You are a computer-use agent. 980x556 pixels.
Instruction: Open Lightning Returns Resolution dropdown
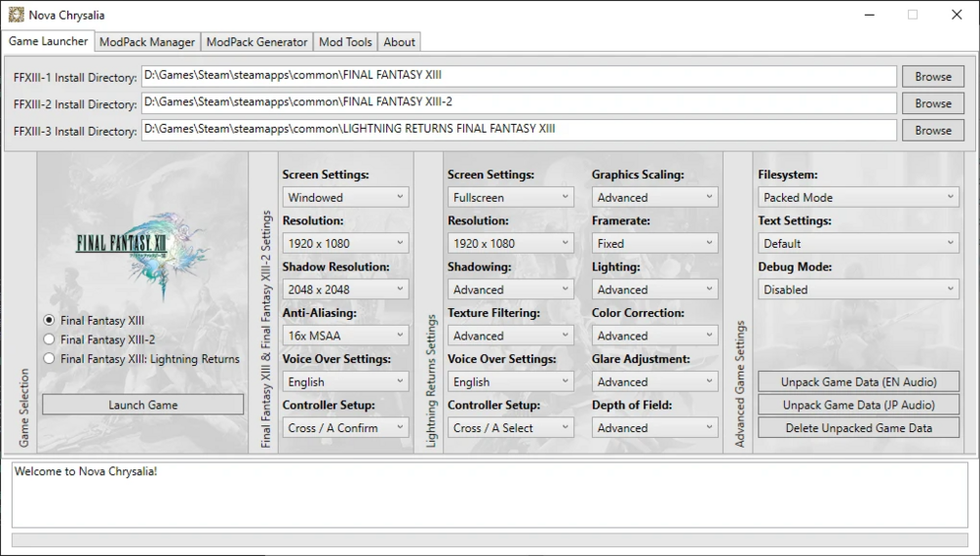pyautogui.click(x=511, y=243)
